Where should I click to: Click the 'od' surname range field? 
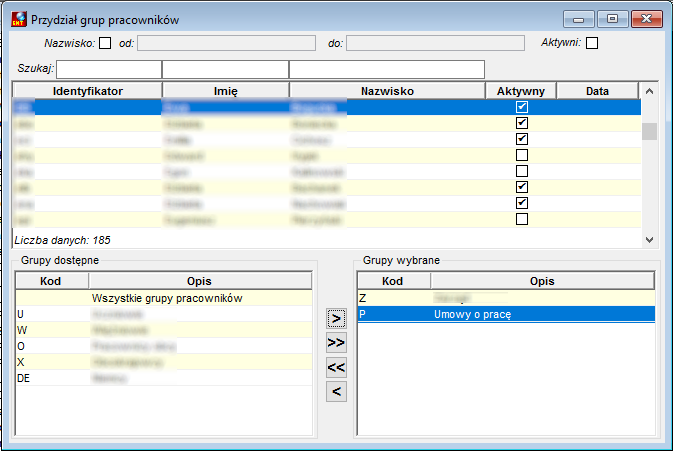[226, 43]
